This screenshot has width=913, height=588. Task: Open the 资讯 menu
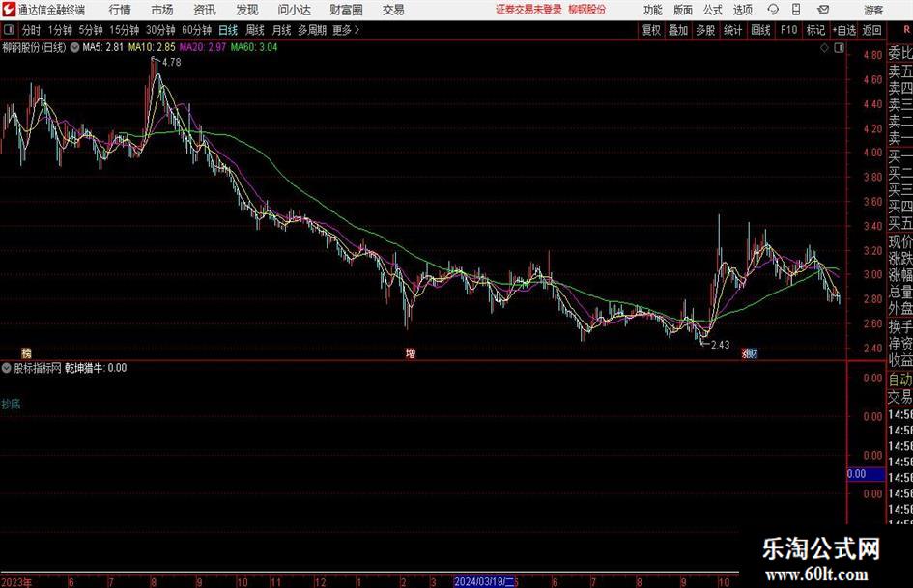point(205,10)
